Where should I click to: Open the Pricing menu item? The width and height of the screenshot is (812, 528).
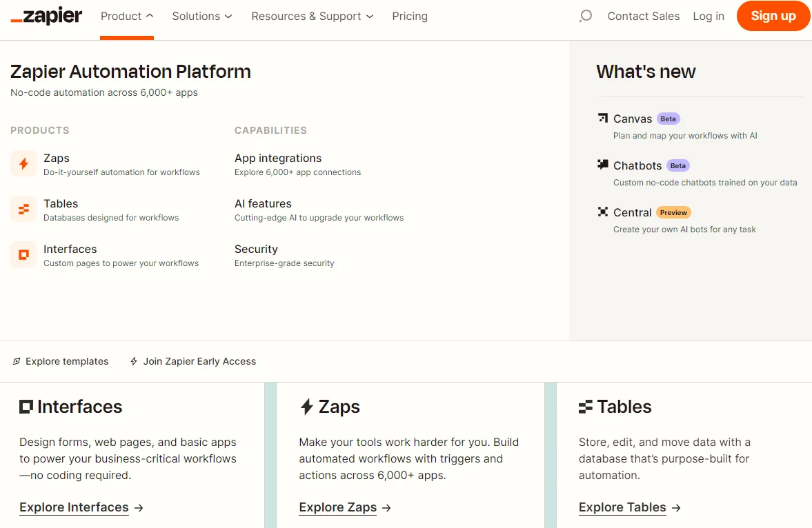[410, 16]
